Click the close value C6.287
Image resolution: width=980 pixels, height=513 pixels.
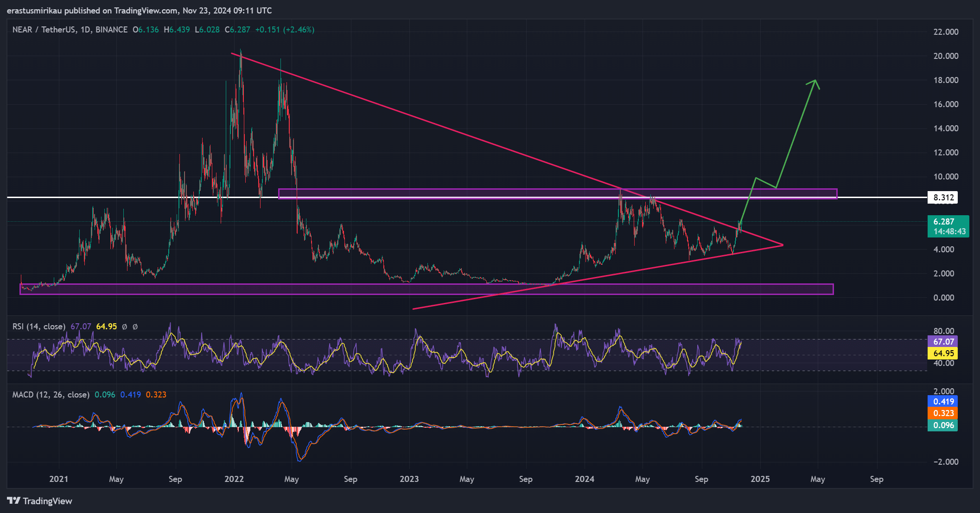[237, 30]
